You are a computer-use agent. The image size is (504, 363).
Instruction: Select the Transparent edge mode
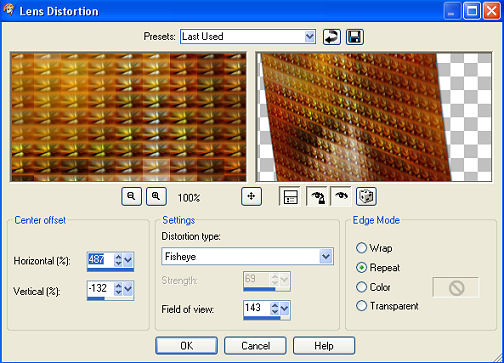[361, 306]
